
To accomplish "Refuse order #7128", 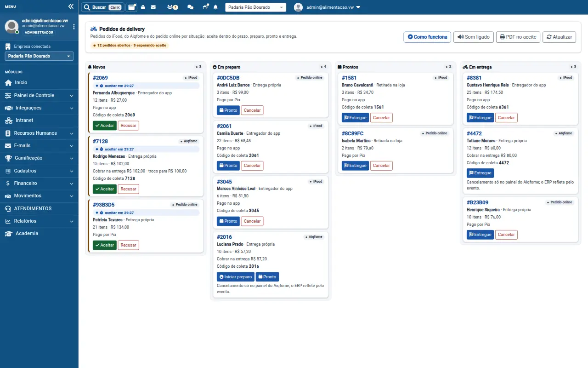I will [129, 189].
